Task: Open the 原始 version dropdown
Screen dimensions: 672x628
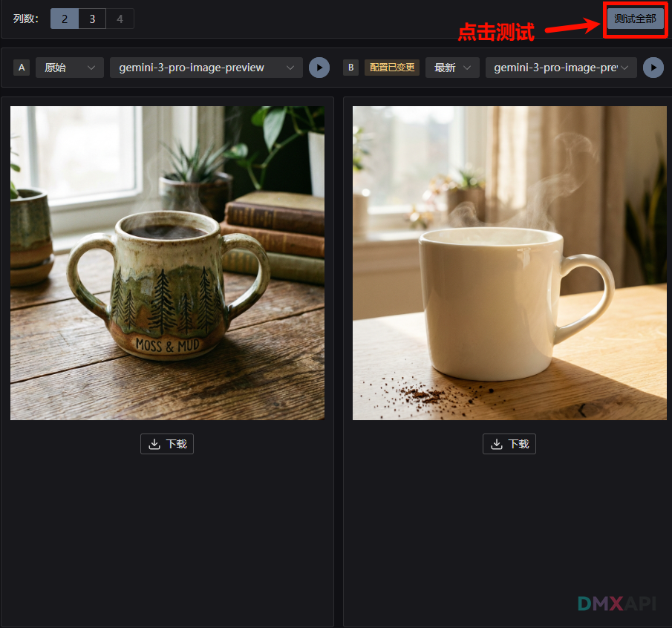Action: pos(70,68)
